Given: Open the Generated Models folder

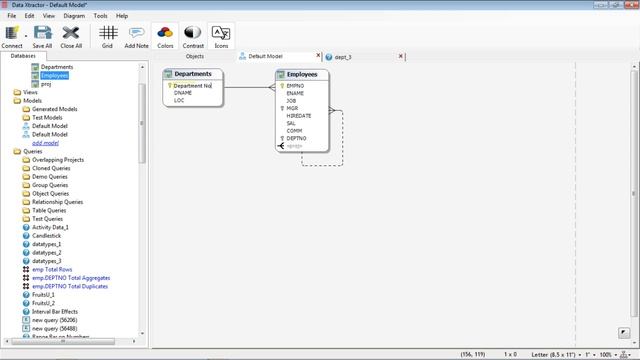Looking at the screenshot, I should click(x=54, y=109).
